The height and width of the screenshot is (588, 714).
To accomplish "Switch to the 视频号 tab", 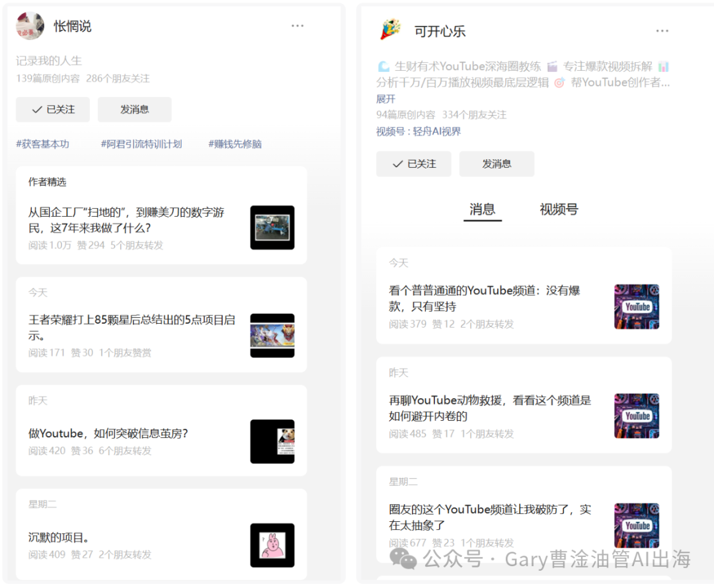I will 559,209.
